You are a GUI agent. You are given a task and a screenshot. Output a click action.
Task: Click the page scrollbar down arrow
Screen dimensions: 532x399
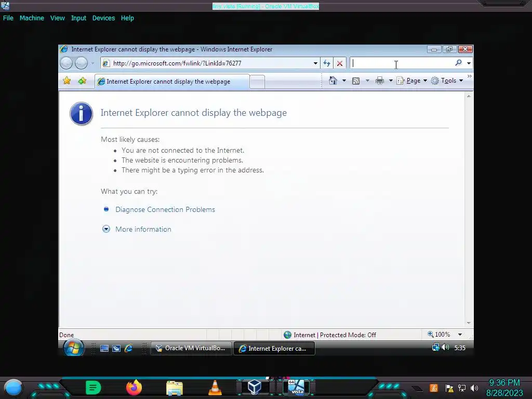pos(469,323)
